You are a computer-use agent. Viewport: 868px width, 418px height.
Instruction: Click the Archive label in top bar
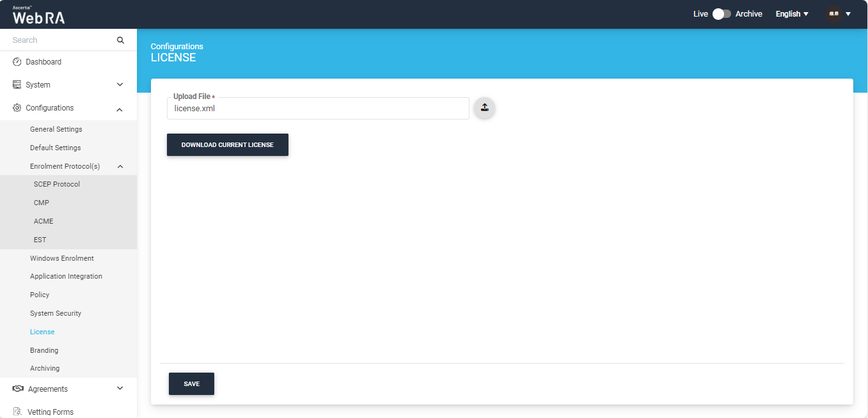(x=749, y=14)
